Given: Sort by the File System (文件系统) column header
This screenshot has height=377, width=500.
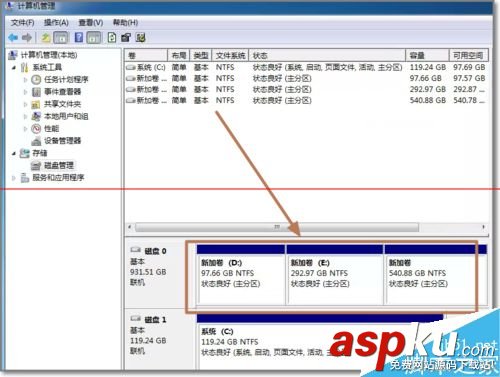Looking at the screenshot, I should (230, 55).
